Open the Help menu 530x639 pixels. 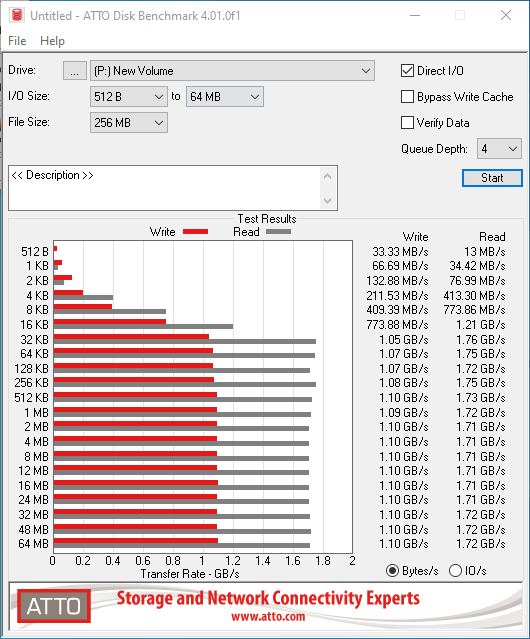[52, 41]
